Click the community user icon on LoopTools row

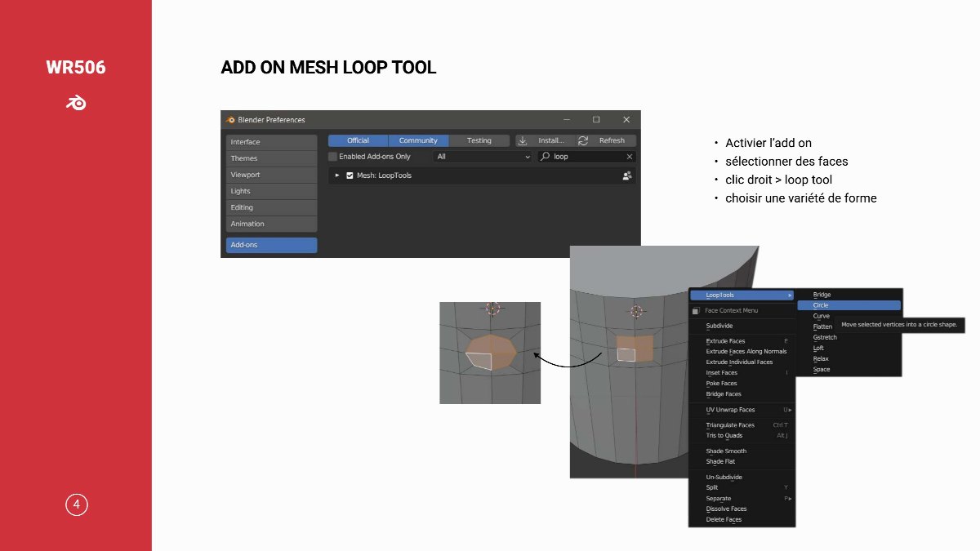(627, 176)
